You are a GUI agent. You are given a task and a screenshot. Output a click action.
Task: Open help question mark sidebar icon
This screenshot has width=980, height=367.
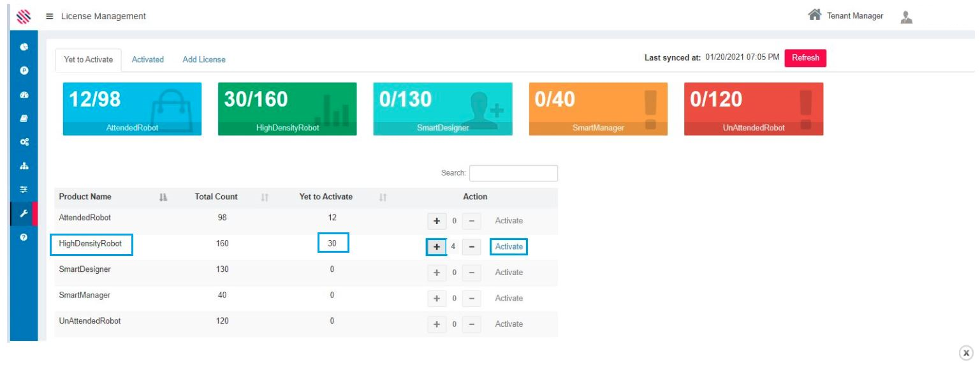click(x=24, y=237)
